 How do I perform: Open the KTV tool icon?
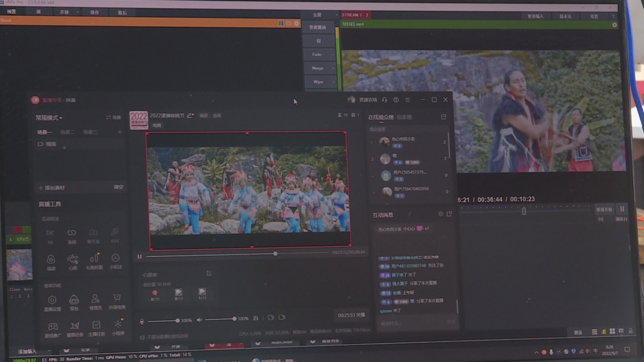coord(115,236)
